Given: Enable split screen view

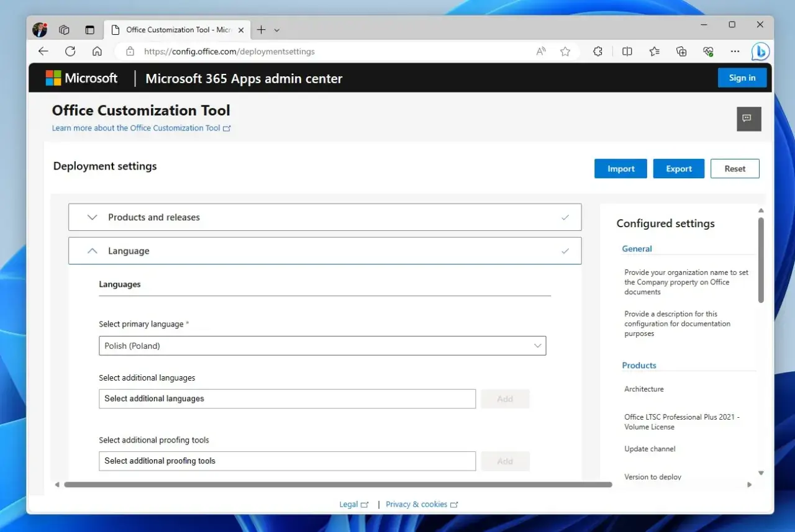Looking at the screenshot, I should 627,52.
